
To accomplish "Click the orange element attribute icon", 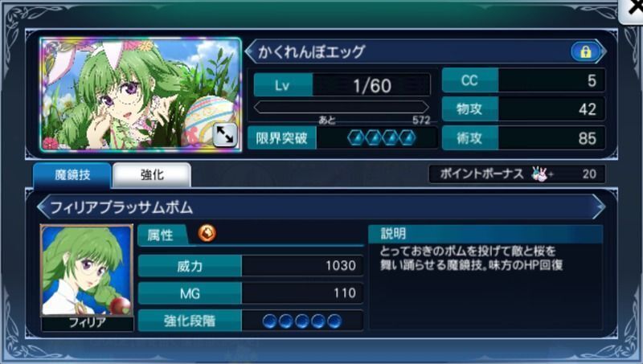I will pos(207,234).
